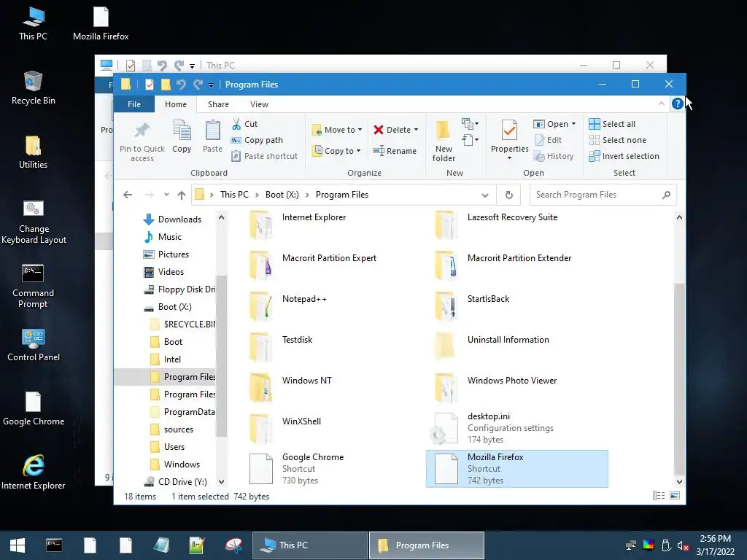
Task: Expand the Open button dropdown arrow
Action: [573, 124]
